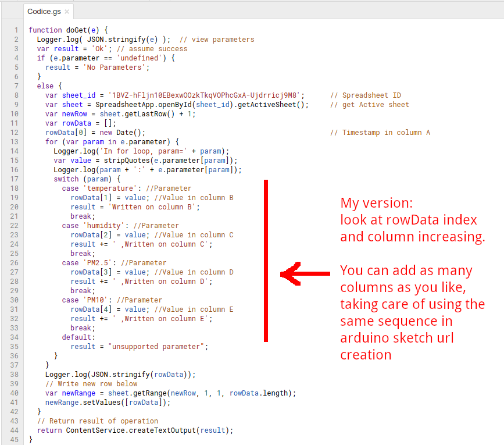Screen dimensions: 504x445
Task: Click 'sheet.getRange(newRow, 1, 1, rowData.length)' call
Action: coord(199,394)
